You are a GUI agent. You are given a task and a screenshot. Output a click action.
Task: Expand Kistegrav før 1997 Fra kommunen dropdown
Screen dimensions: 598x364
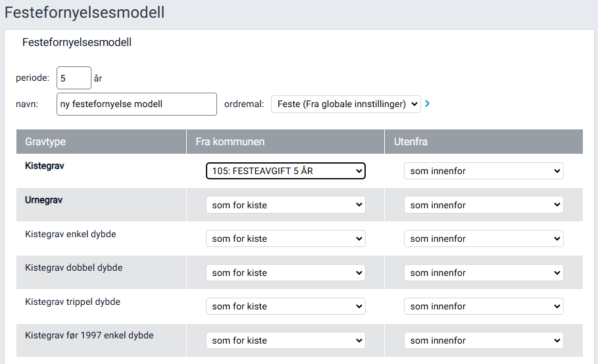click(x=286, y=340)
